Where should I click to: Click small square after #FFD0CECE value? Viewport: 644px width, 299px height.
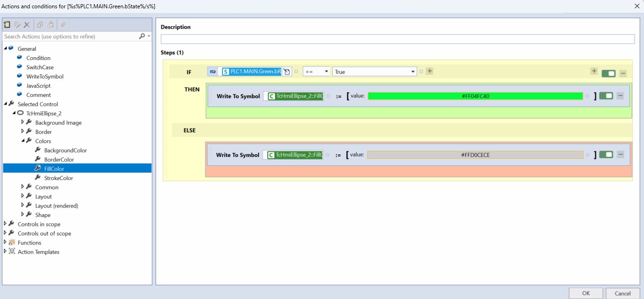[587, 155]
